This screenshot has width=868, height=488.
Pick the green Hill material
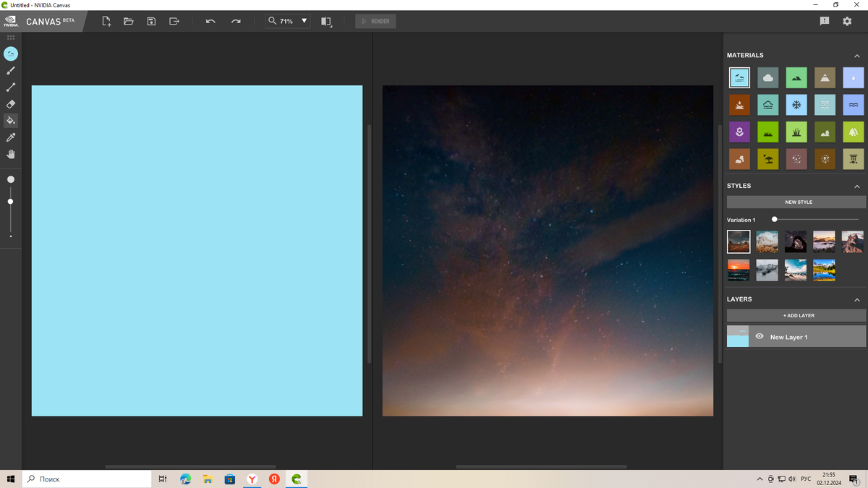pyautogui.click(x=796, y=77)
